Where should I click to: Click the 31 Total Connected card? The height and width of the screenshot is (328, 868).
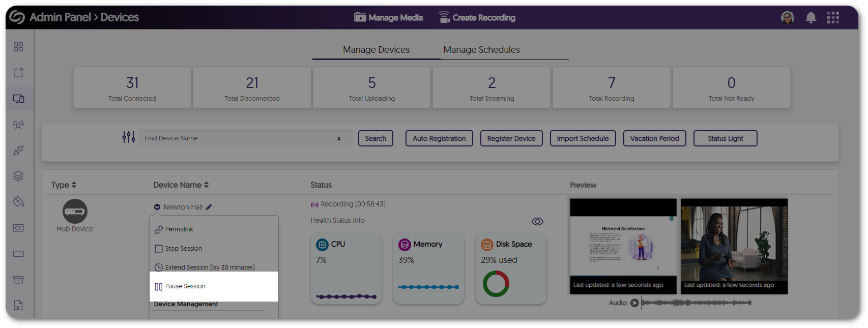132,87
